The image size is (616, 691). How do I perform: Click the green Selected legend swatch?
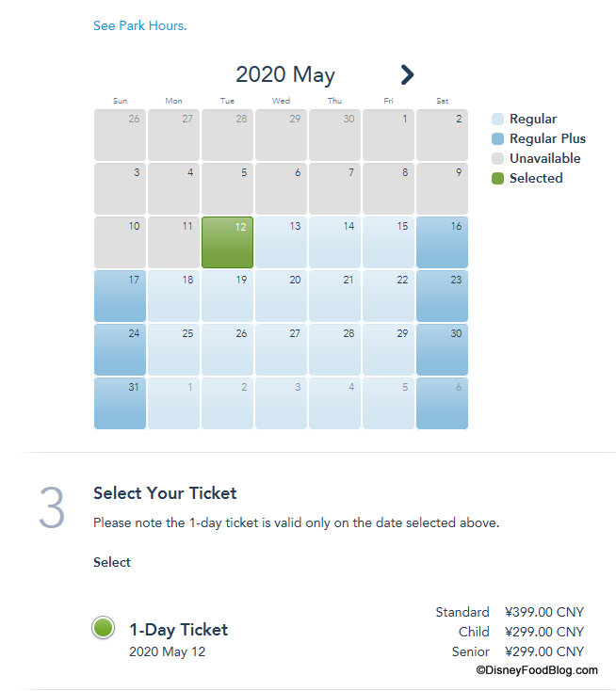click(497, 178)
